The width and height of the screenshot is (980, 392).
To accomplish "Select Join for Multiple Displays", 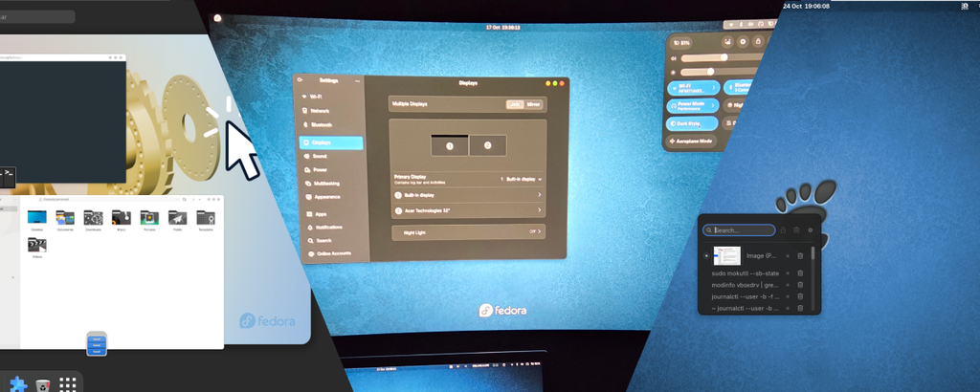I will pos(515,105).
